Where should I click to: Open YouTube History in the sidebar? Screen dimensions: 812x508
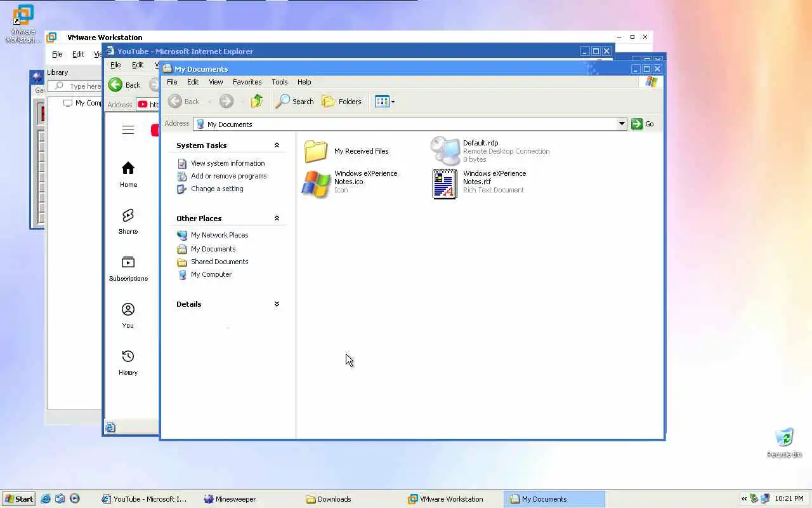click(x=128, y=362)
